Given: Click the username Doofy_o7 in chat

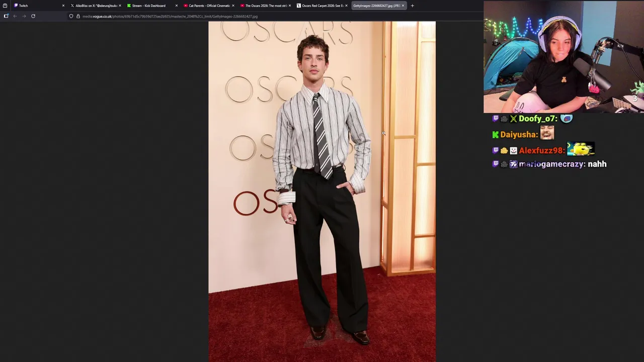Looking at the screenshot, I should (536, 119).
